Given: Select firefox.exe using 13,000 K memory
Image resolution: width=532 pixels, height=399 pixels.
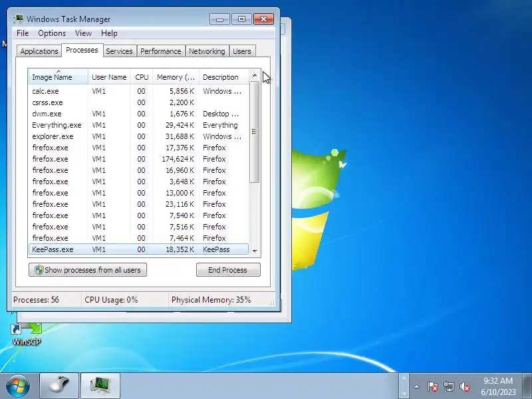Looking at the screenshot, I should click(138, 193).
